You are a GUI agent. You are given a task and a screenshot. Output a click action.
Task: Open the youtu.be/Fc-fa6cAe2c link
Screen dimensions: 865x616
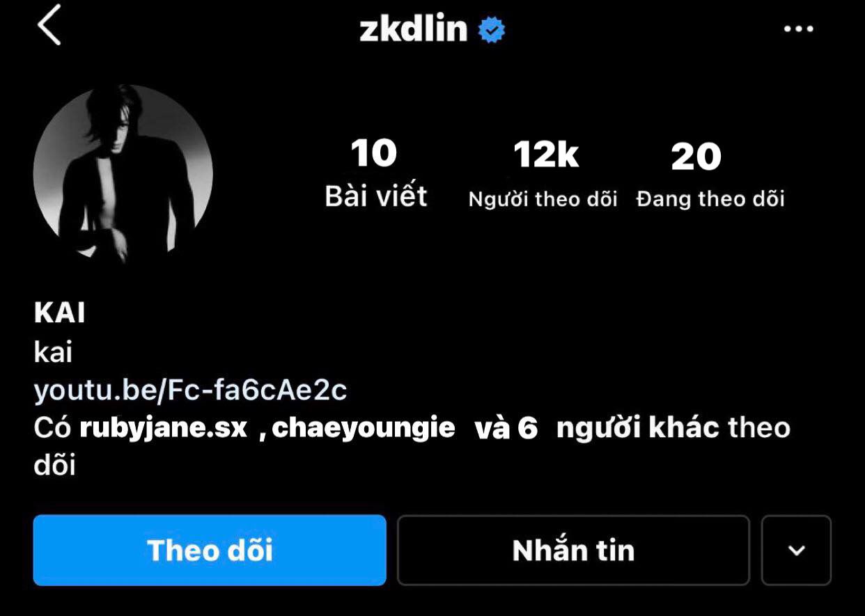(x=190, y=391)
